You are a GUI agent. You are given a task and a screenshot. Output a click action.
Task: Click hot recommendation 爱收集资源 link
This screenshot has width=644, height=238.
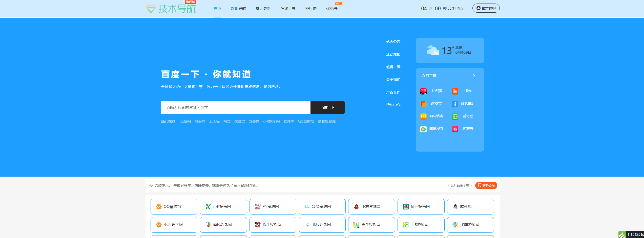click(327, 122)
